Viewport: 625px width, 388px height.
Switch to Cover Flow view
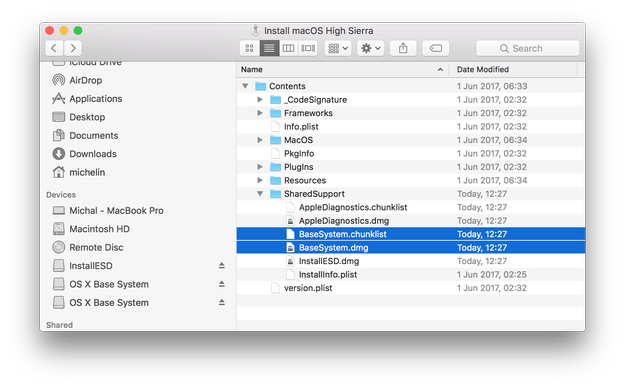click(x=308, y=48)
